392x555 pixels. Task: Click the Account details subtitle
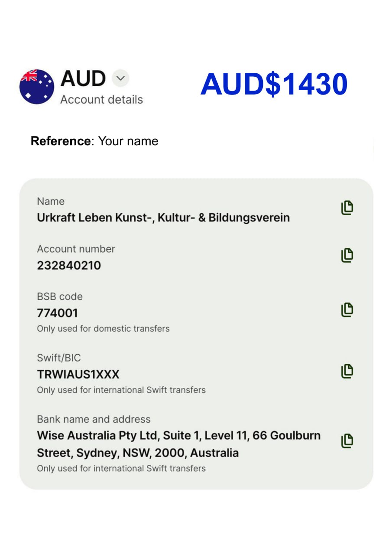click(101, 100)
